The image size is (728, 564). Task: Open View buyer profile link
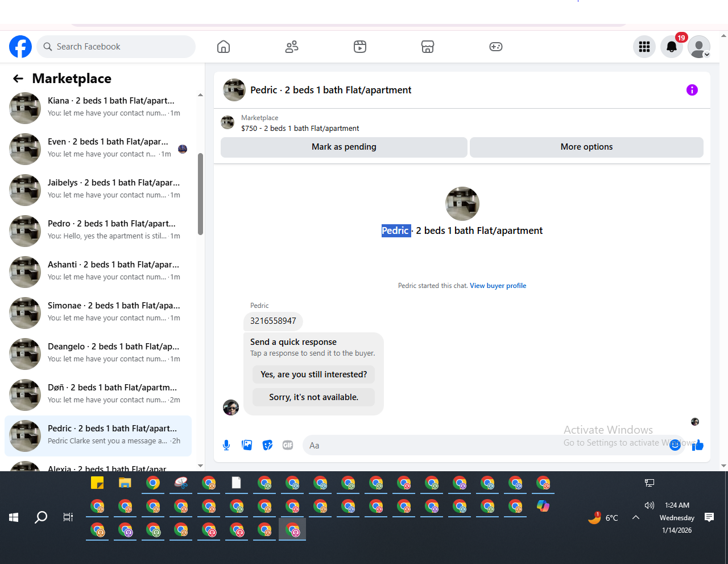coord(498,286)
